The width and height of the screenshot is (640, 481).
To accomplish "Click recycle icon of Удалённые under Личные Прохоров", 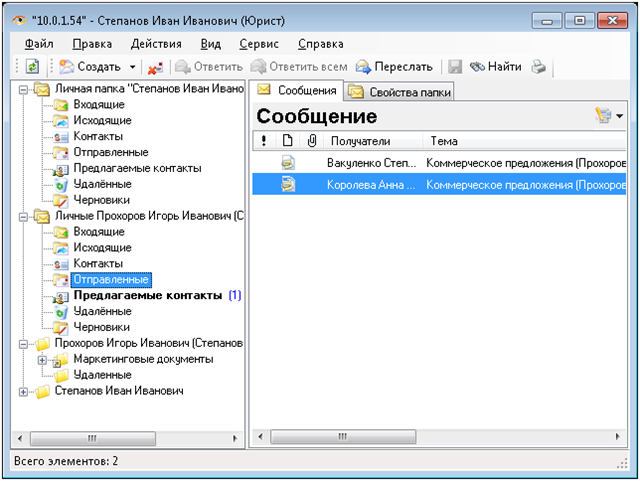I will 61,312.
